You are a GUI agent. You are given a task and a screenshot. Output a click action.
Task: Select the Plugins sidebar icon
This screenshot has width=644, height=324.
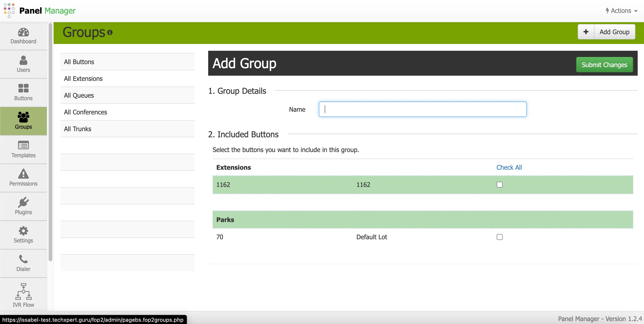pyautogui.click(x=23, y=206)
